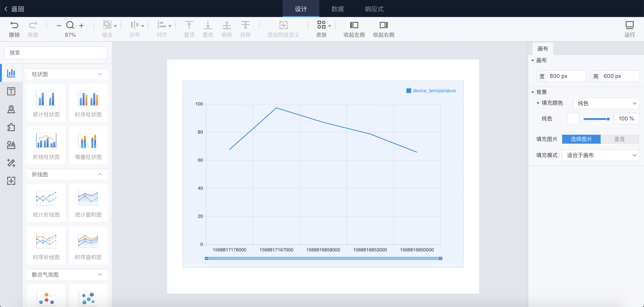Collapse right panel with 收起右侧
This screenshot has height=307, width=644.
(383, 25)
